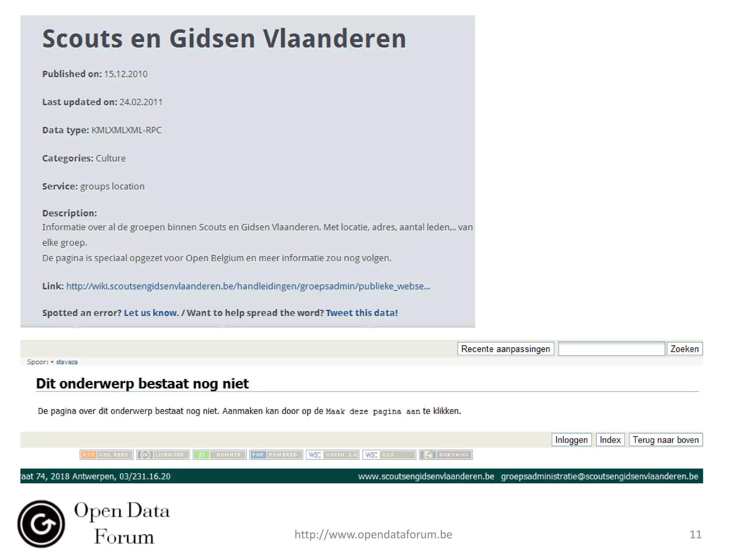Click the 'Let us know.' link
Screen dimensions: 747x560
tap(151, 313)
